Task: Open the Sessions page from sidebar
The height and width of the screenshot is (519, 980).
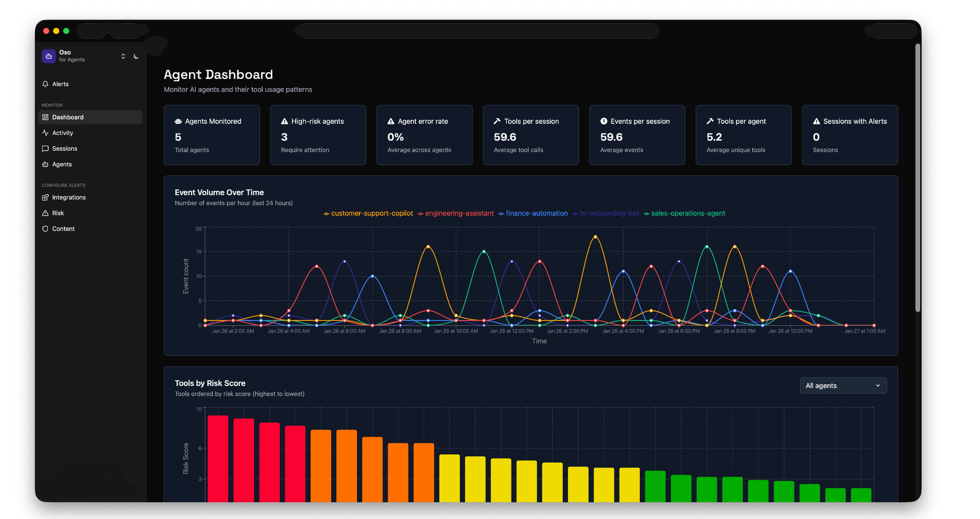Action: 65,149
